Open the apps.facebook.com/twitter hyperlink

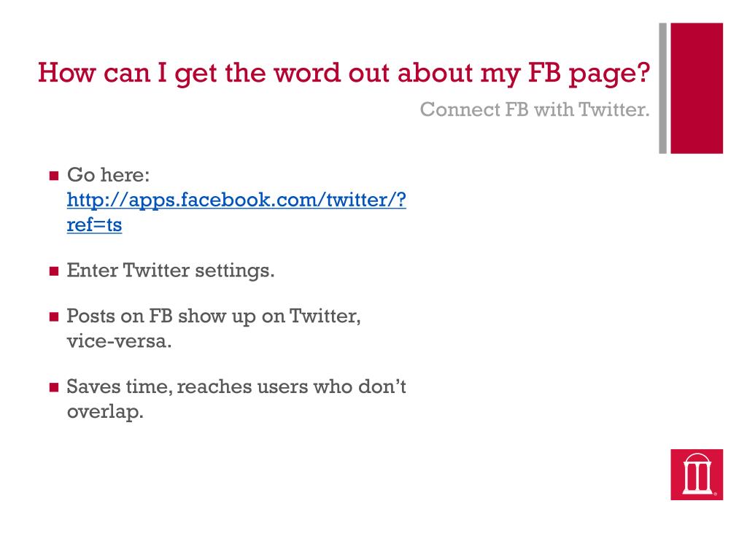(236, 200)
